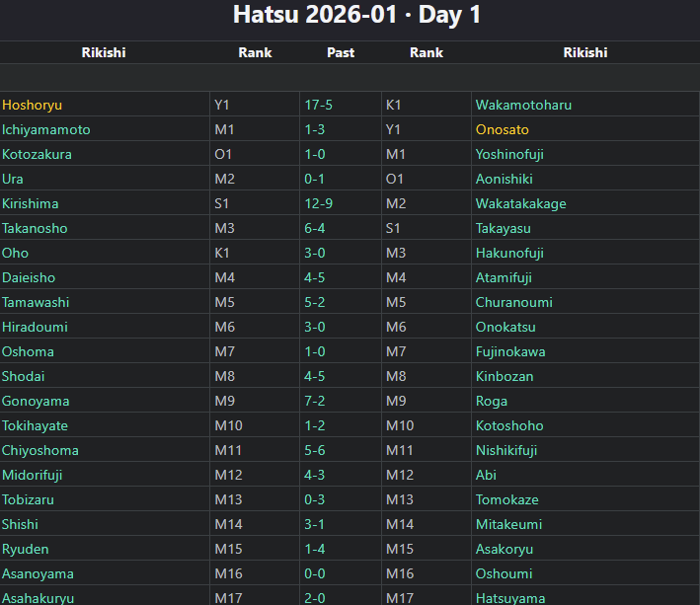Click the Shishi name link
700x605 pixels.
(x=20, y=525)
